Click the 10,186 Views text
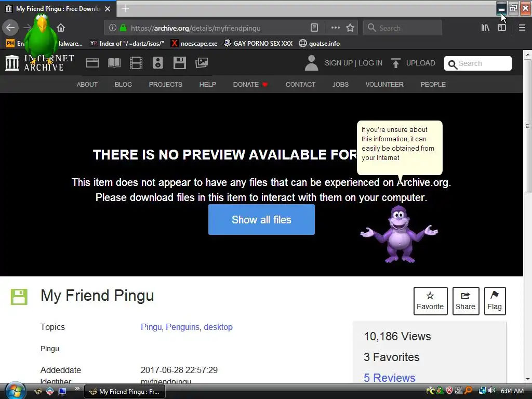Viewport: 532px width, 399px height. (397, 336)
